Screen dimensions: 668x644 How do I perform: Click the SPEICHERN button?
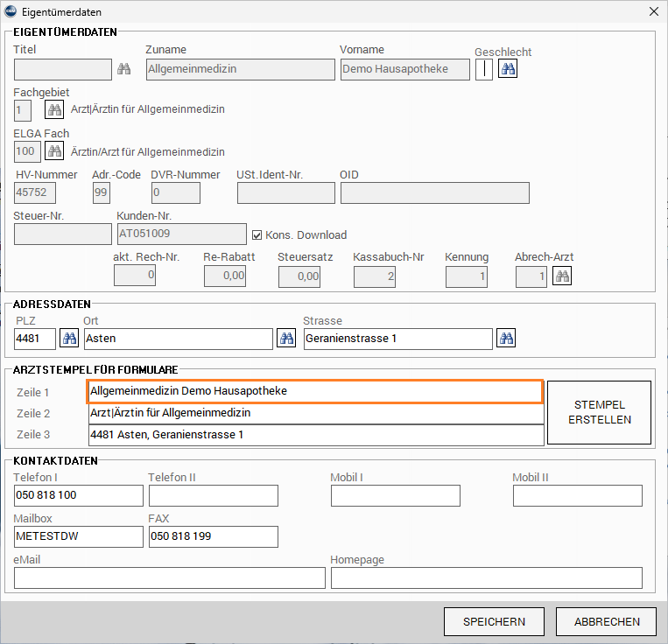coord(495,622)
